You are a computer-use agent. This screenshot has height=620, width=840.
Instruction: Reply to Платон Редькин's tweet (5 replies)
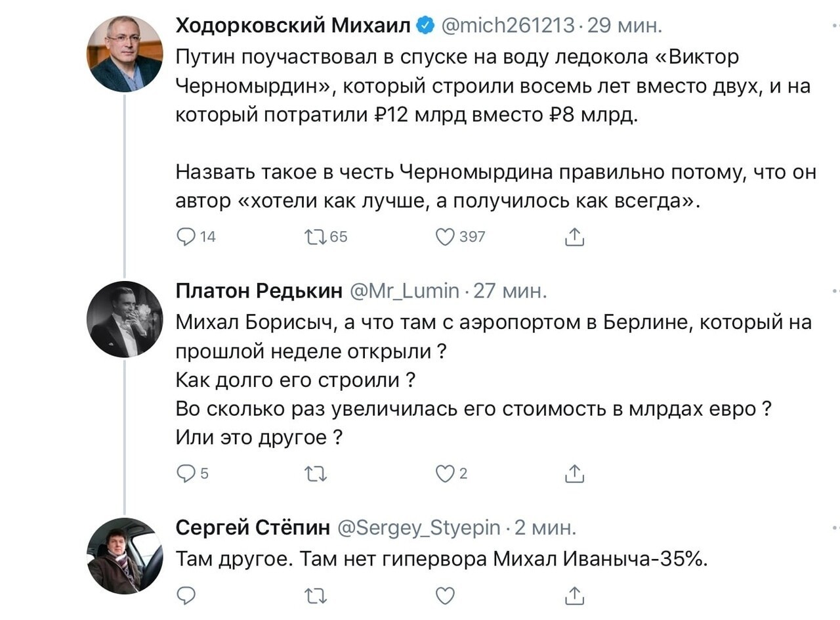193,473
